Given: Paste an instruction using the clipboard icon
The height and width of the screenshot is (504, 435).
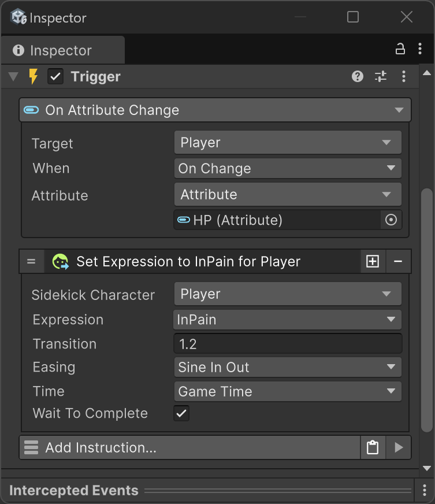Looking at the screenshot, I should 373,447.
